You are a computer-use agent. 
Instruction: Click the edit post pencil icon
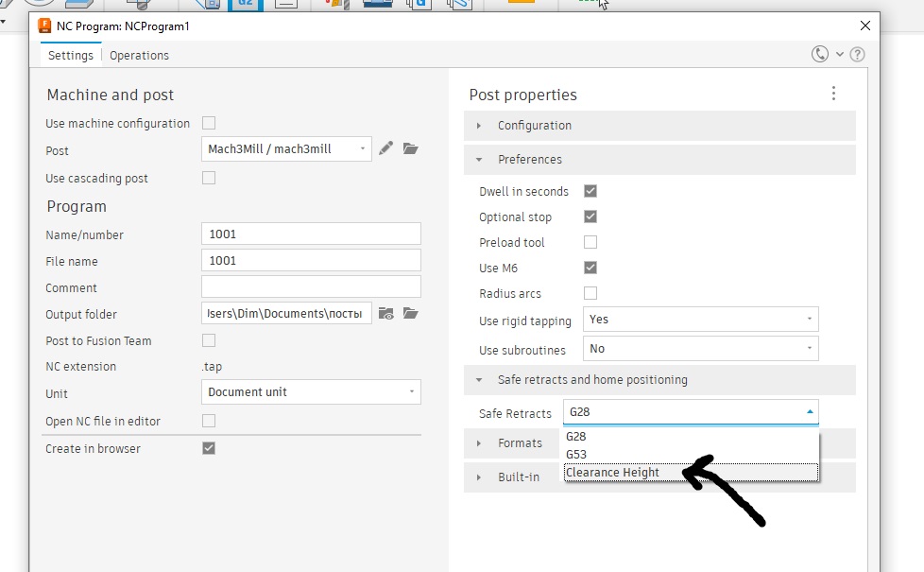click(x=385, y=148)
